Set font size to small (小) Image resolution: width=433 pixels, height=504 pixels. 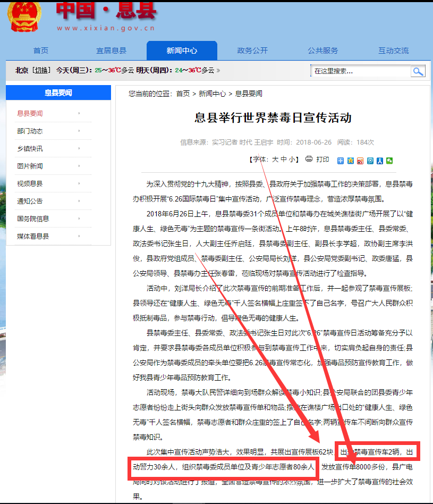click(x=292, y=159)
